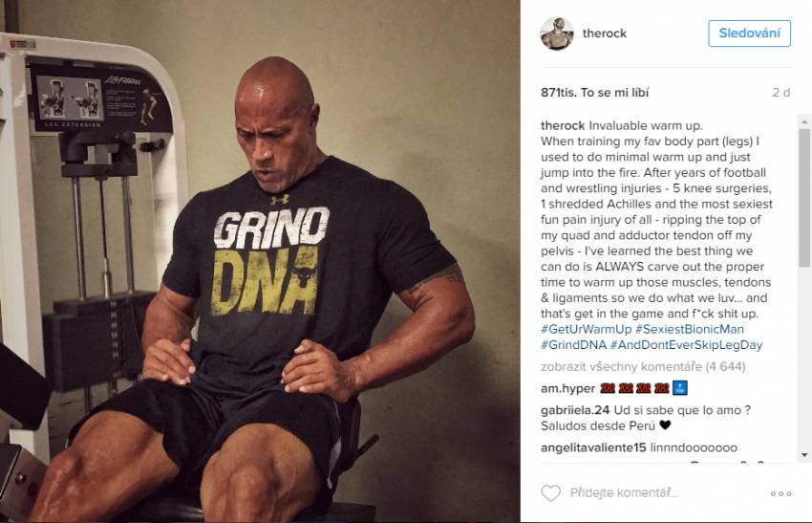
Task: Click the main gym post photo
Action: pyautogui.click(x=260, y=261)
